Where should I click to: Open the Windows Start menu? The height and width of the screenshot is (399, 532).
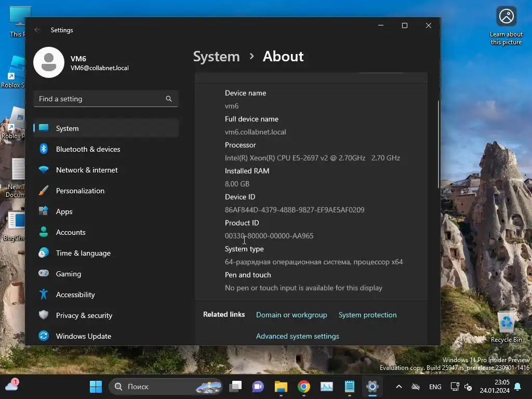[96, 387]
